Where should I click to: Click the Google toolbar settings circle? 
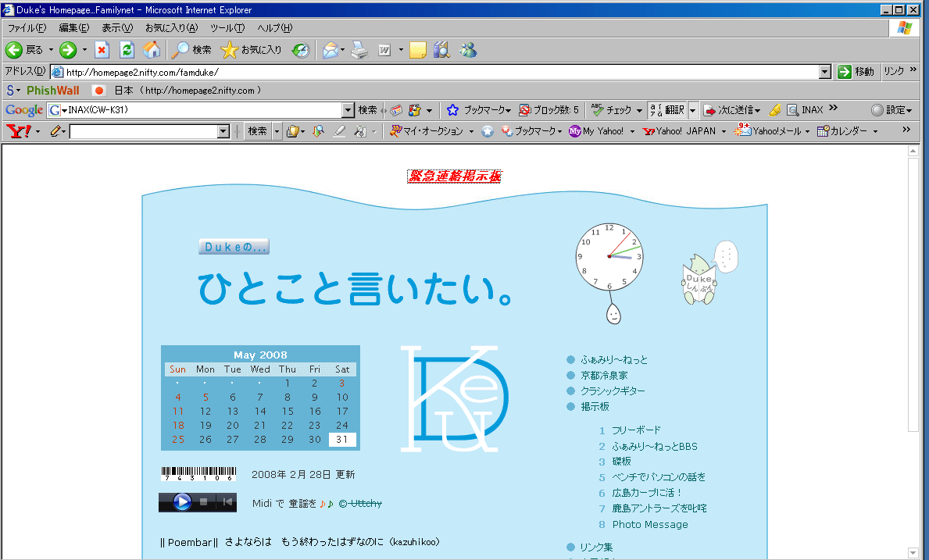coord(877,110)
